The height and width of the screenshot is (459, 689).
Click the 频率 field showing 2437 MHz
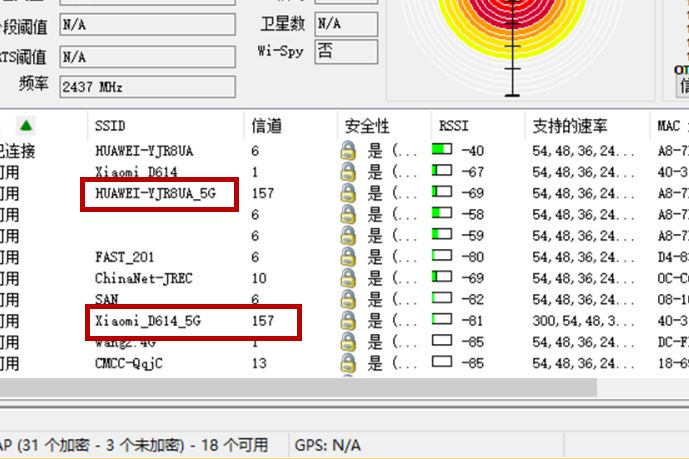click(148, 87)
